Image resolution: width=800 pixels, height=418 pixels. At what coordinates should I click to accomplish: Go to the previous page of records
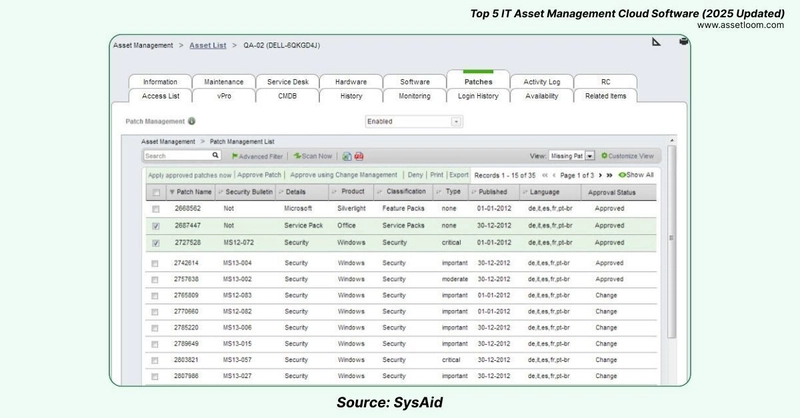click(554, 175)
